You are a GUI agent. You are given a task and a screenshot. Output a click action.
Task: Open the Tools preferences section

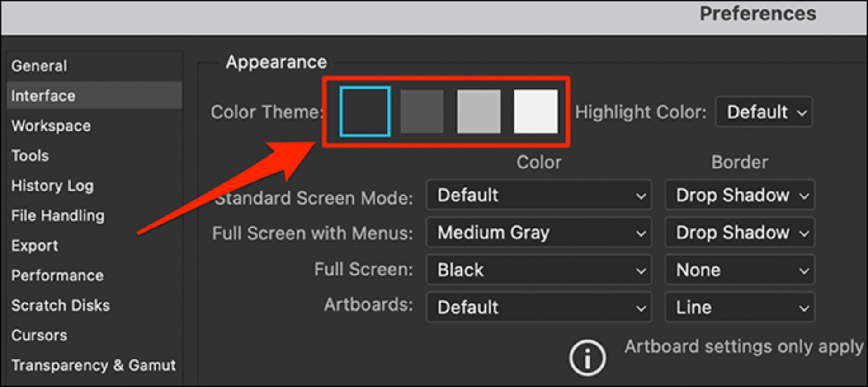pyautogui.click(x=30, y=156)
